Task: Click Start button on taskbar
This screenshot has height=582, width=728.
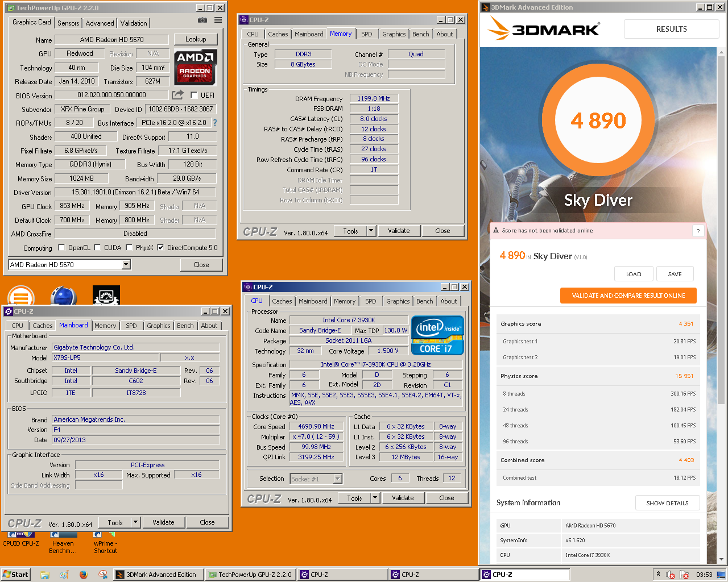Action: pyautogui.click(x=15, y=575)
